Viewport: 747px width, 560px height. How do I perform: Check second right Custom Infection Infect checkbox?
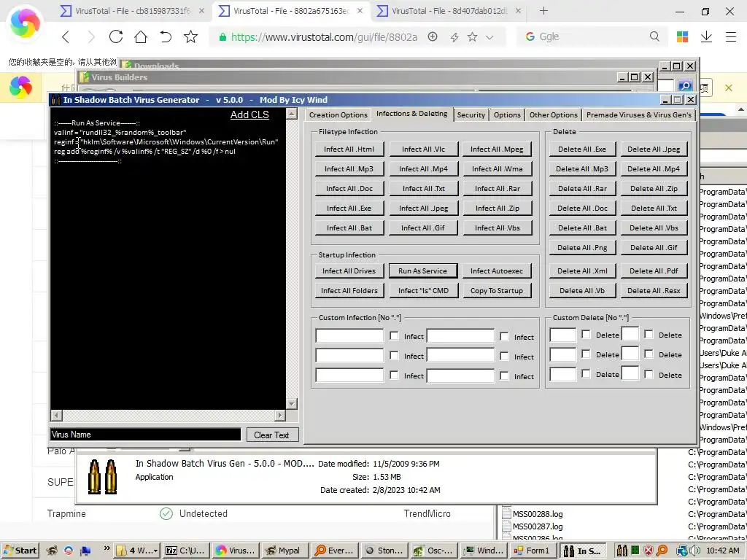(504, 356)
